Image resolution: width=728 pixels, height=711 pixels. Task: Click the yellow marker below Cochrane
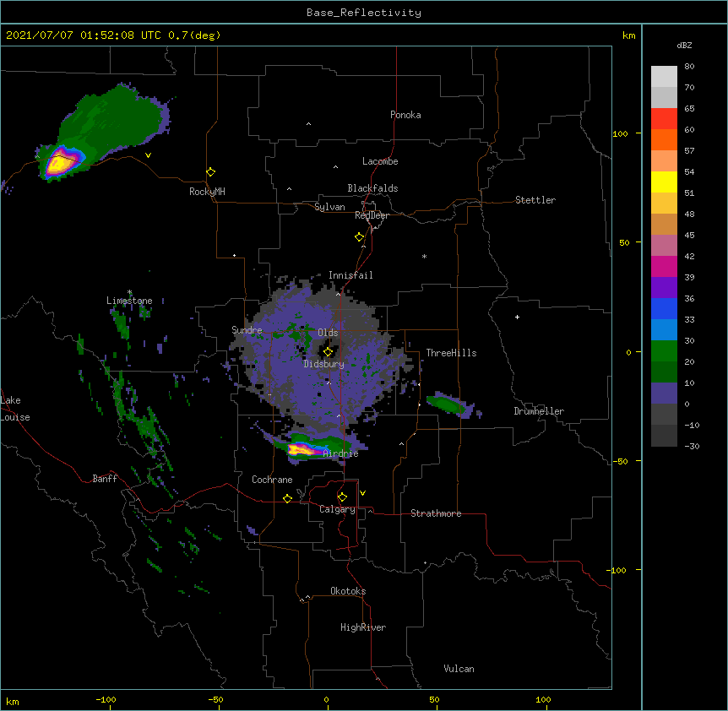[287, 498]
